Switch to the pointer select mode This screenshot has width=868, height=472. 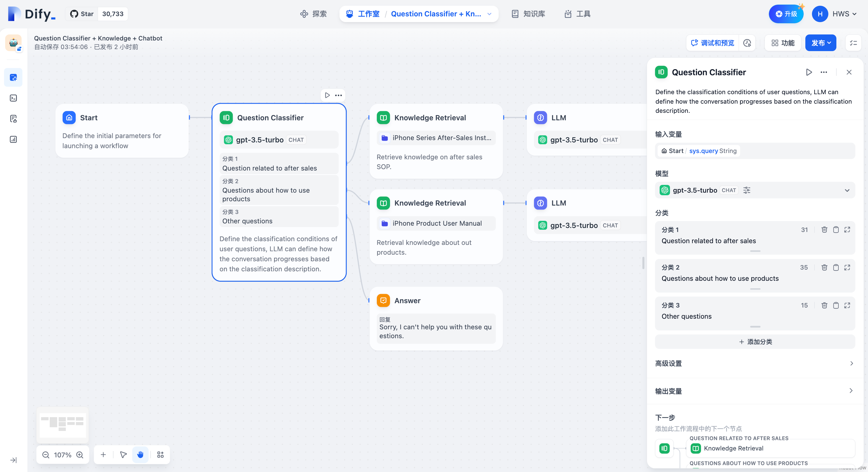tap(123, 455)
